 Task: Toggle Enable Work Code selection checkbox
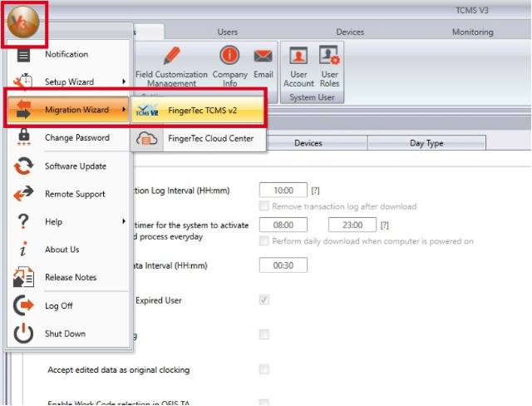pyautogui.click(x=264, y=402)
